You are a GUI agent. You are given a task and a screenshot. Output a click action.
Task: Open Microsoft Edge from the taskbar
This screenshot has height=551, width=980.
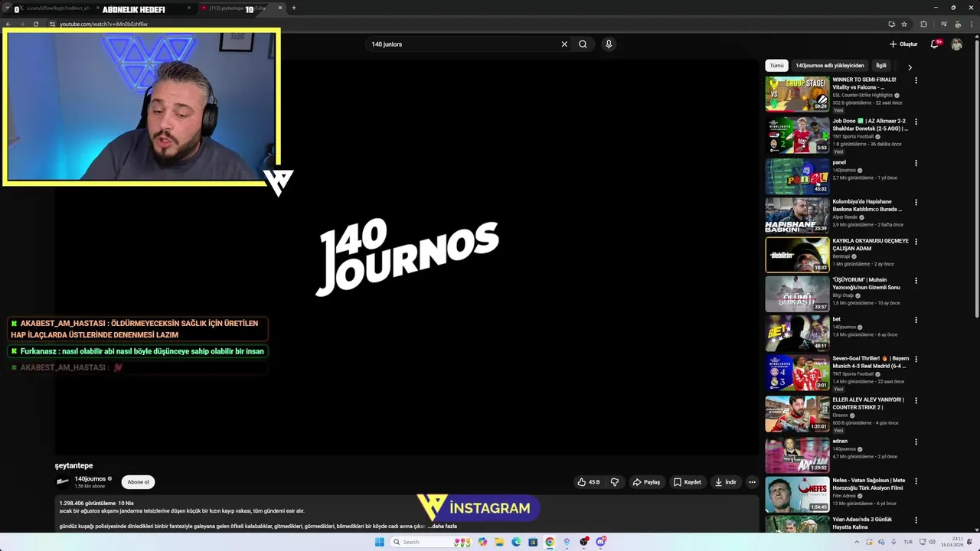pyautogui.click(x=516, y=542)
